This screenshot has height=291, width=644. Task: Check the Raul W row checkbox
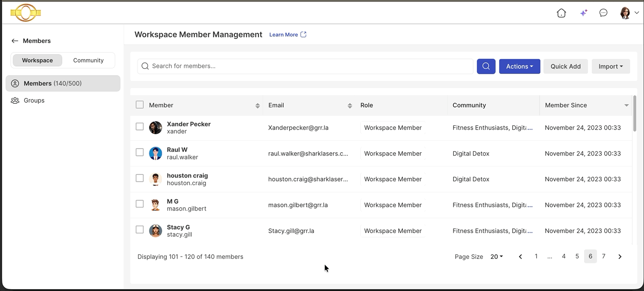[x=139, y=152]
